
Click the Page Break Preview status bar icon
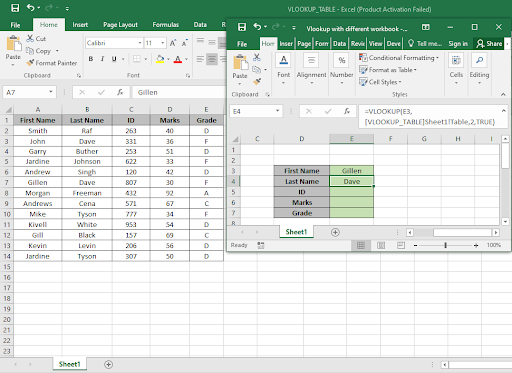click(401, 245)
